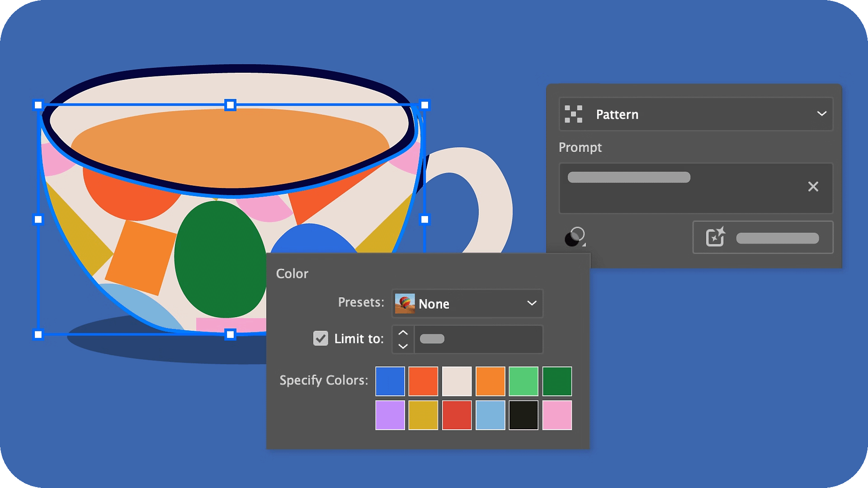
Task: Select the black color swatch
Action: point(524,415)
